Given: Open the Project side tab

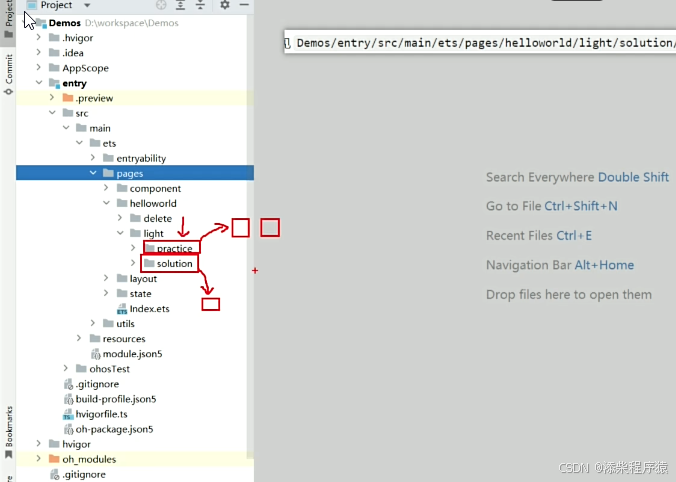Looking at the screenshot, I should [x=8, y=19].
